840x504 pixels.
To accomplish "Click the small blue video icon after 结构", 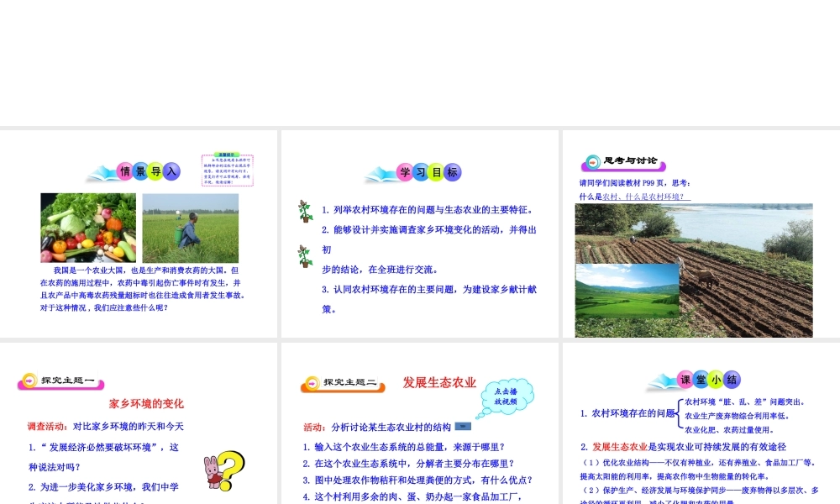I will pos(463,427).
